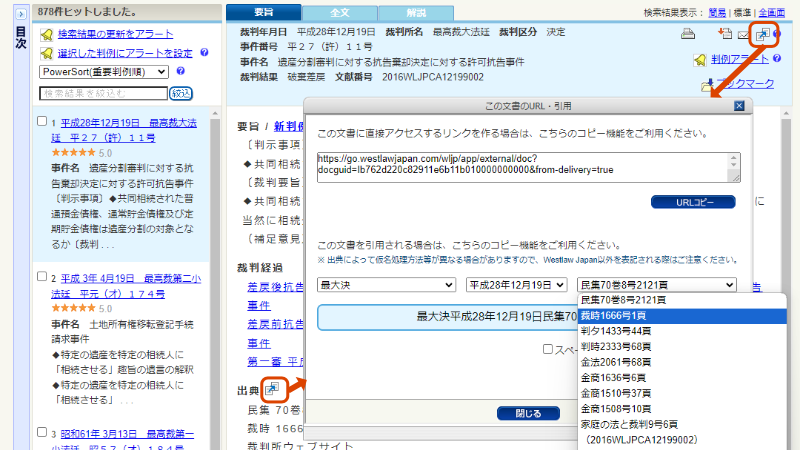Open result 2 link 平成3年4月19日 最高裁第二小法廷
800x450 pixels.
[126, 286]
